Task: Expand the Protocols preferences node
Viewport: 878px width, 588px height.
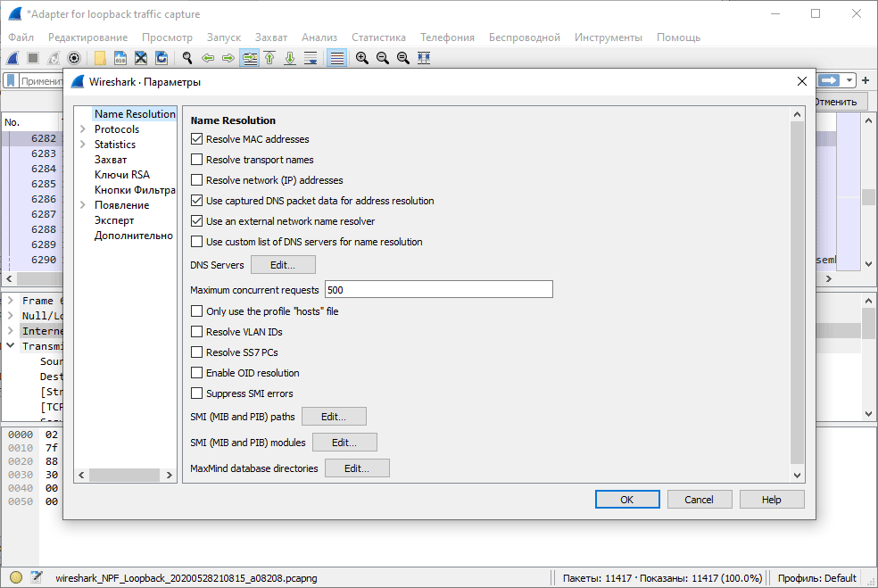Action: (x=83, y=128)
